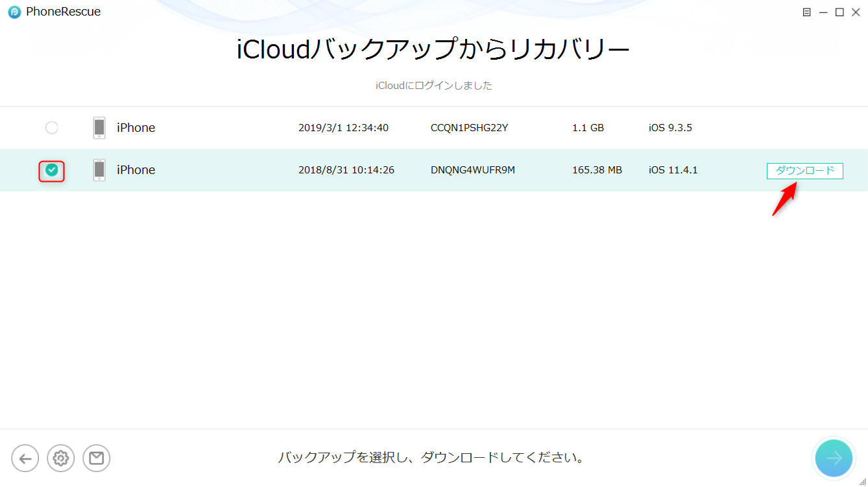
Task: Click the iOS 11.4.1 version text
Action: [673, 170]
